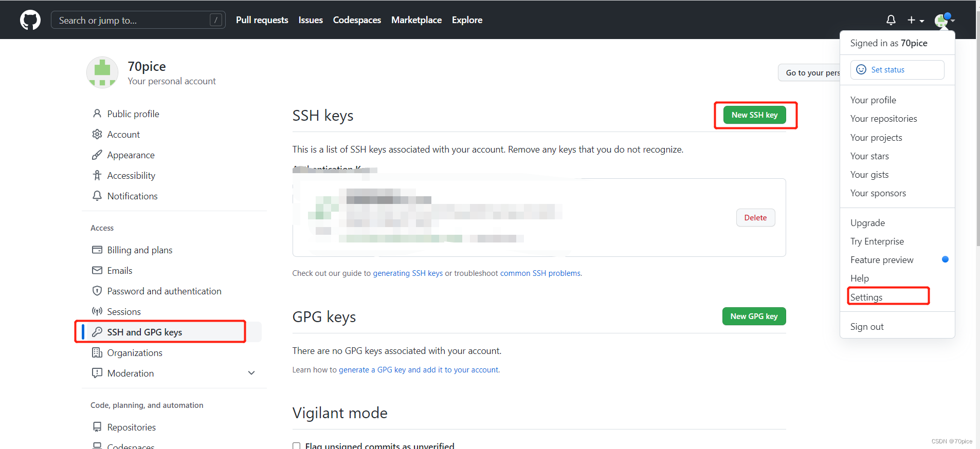The width and height of the screenshot is (980, 449).
Task: Expand the Moderation section chevron
Action: coord(251,373)
